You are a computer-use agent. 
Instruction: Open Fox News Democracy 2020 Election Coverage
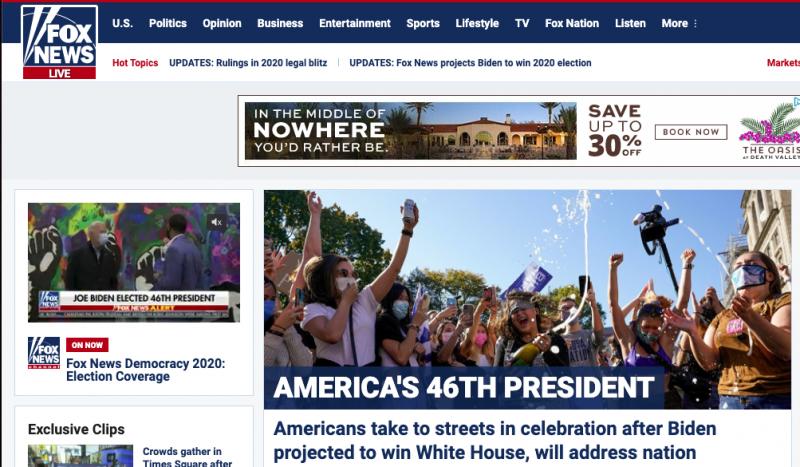[x=145, y=370]
